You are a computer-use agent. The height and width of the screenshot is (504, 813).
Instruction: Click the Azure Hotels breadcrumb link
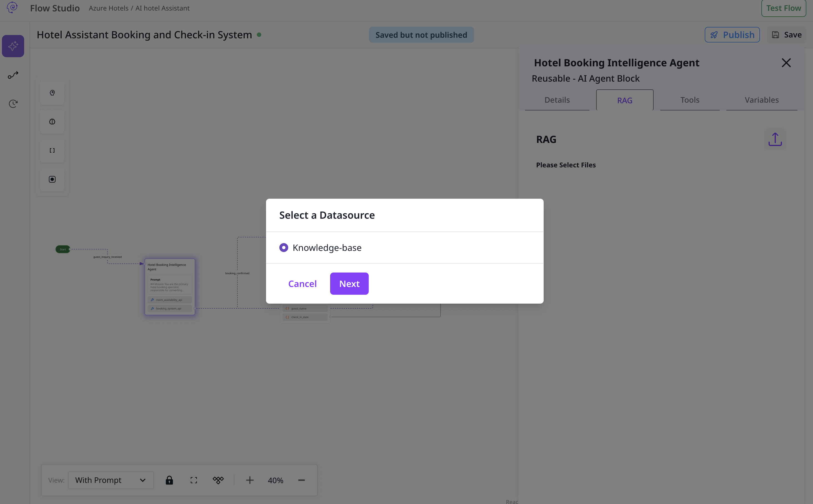click(108, 8)
